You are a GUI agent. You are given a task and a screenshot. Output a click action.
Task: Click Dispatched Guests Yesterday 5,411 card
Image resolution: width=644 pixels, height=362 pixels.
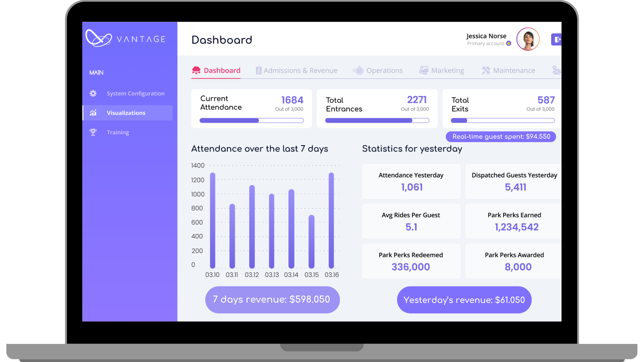(x=514, y=181)
